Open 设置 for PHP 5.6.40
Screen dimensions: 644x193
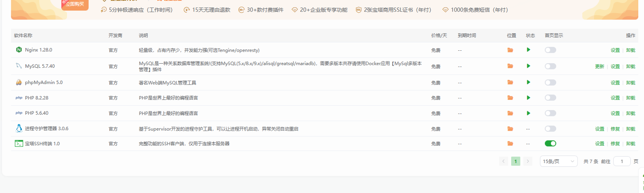615,113
